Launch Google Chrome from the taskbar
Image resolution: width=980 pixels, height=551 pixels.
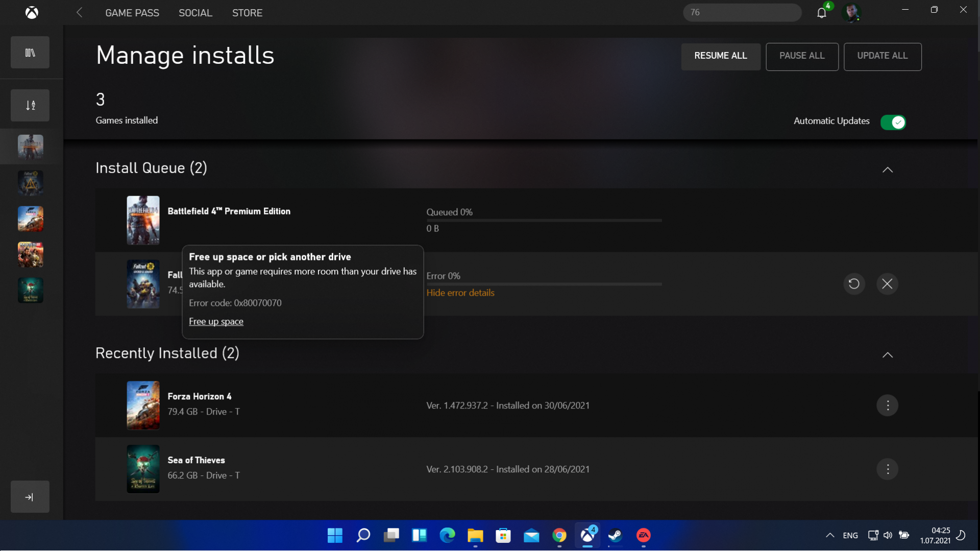coord(559,535)
